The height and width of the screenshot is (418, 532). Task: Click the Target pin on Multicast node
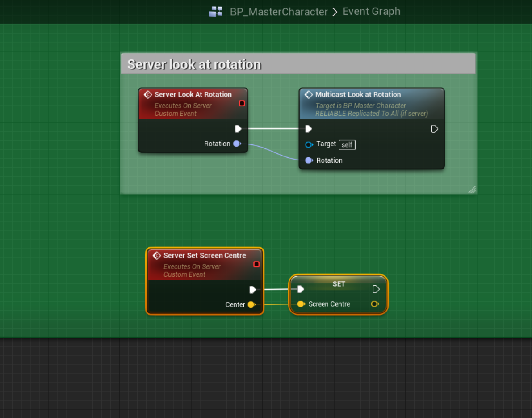[309, 144]
